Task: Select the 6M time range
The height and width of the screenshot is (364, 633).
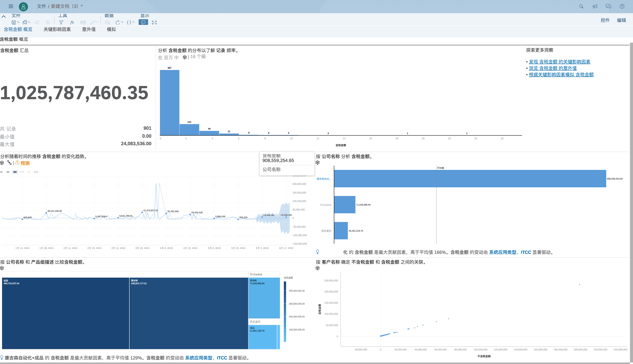Action: (x=15, y=172)
